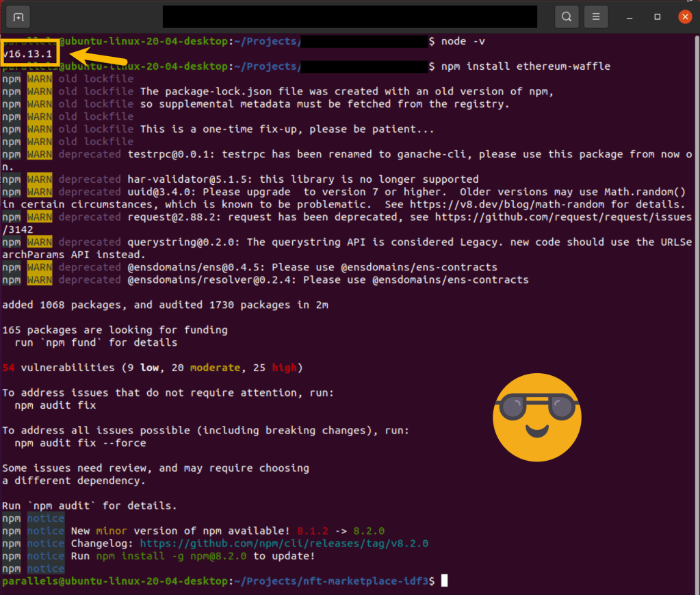Image resolution: width=700 pixels, height=595 pixels.
Task: Click the red '54' vulnerabilities count
Action: 8,368
